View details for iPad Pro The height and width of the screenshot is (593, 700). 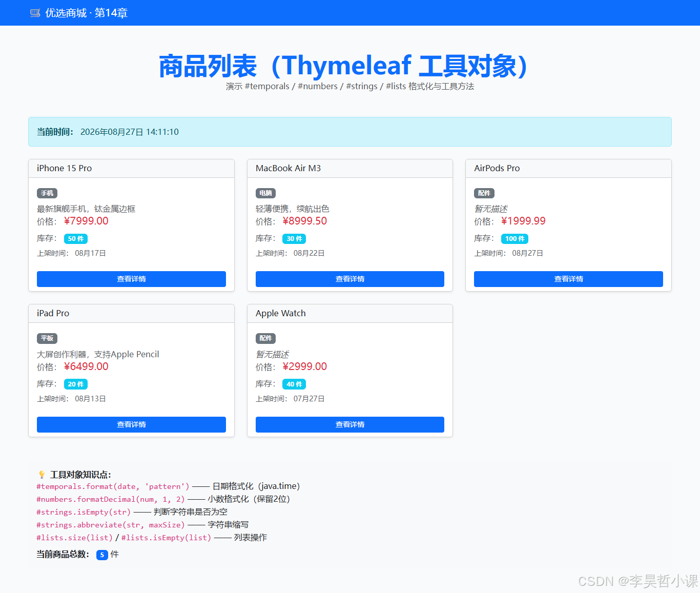pyautogui.click(x=131, y=424)
